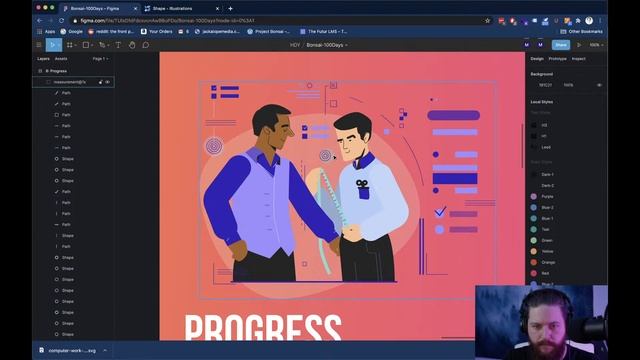Open the Your Orders bookmark

pyautogui.click(x=156, y=31)
